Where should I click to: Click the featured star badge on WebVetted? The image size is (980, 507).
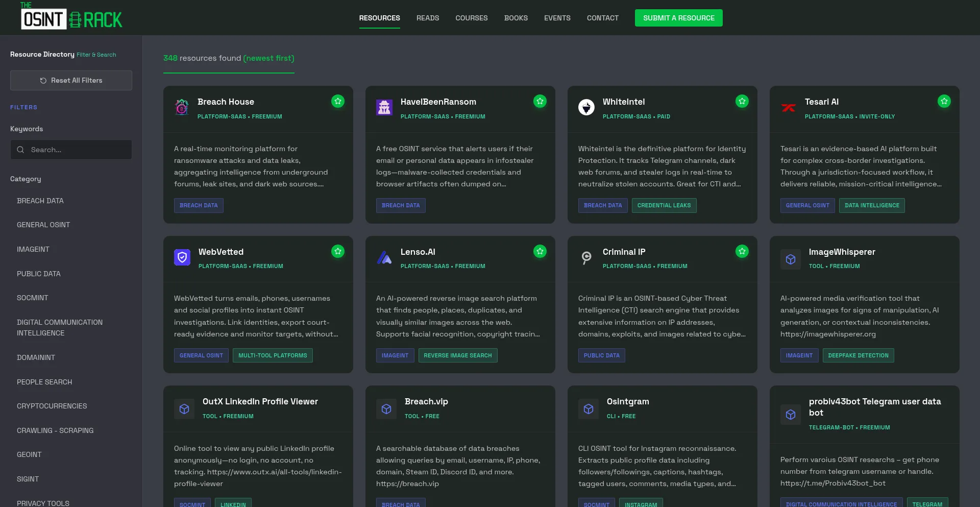(338, 251)
